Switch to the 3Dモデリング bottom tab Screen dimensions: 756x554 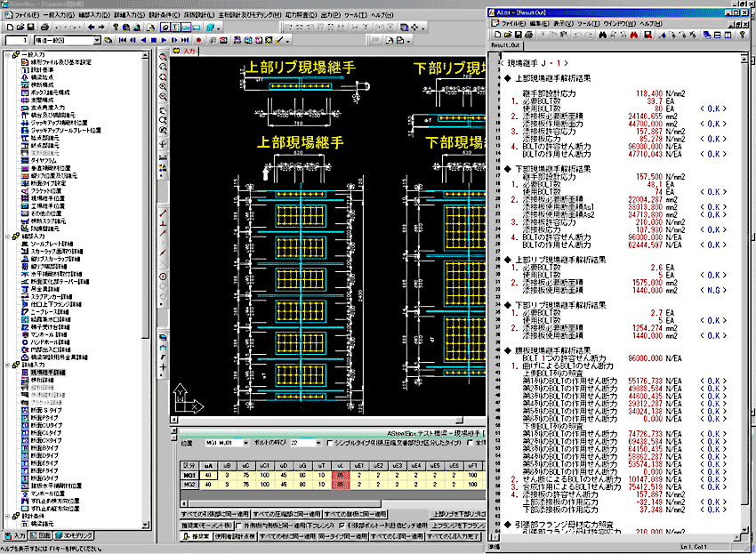[x=74, y=535]
